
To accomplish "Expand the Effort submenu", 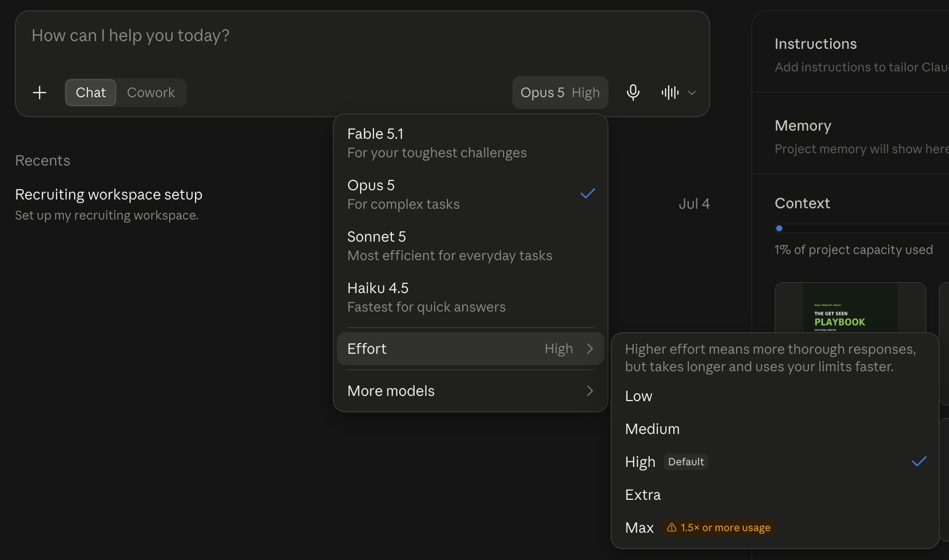I will [470, 349].
